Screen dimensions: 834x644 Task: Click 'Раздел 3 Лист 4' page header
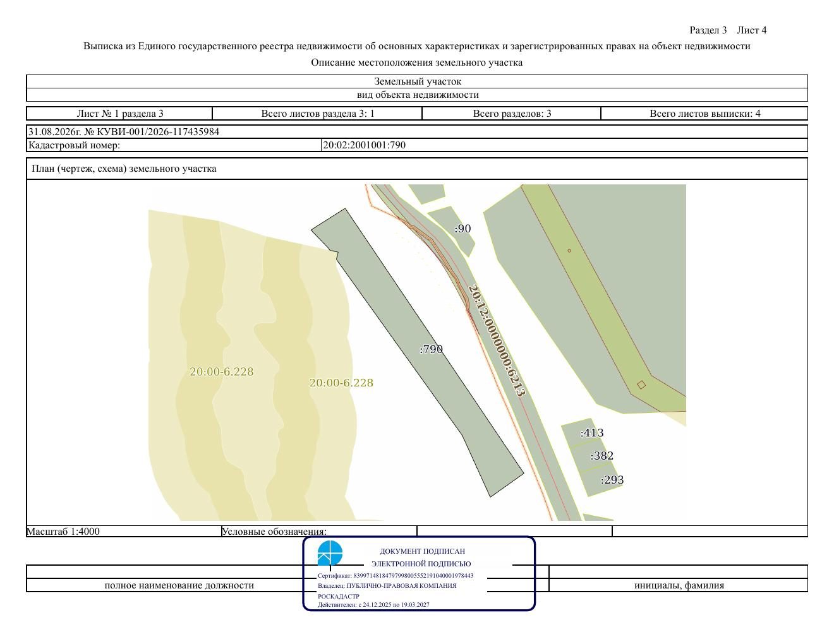(728, 30)
